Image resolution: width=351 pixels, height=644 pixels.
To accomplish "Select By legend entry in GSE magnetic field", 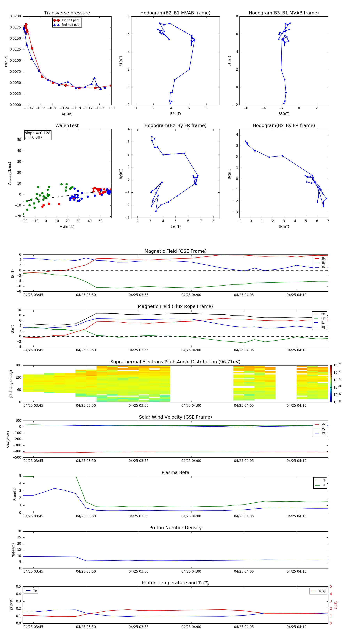I will (320, 263).
